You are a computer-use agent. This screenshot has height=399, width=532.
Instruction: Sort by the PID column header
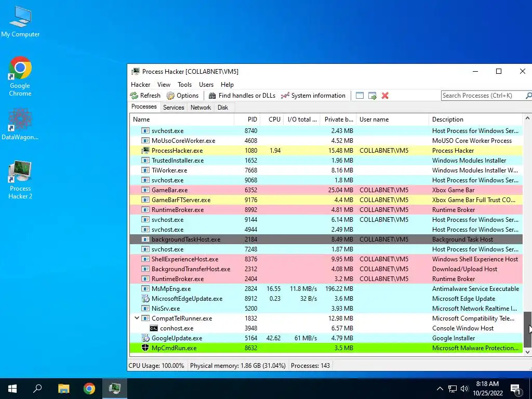(247, 119)
